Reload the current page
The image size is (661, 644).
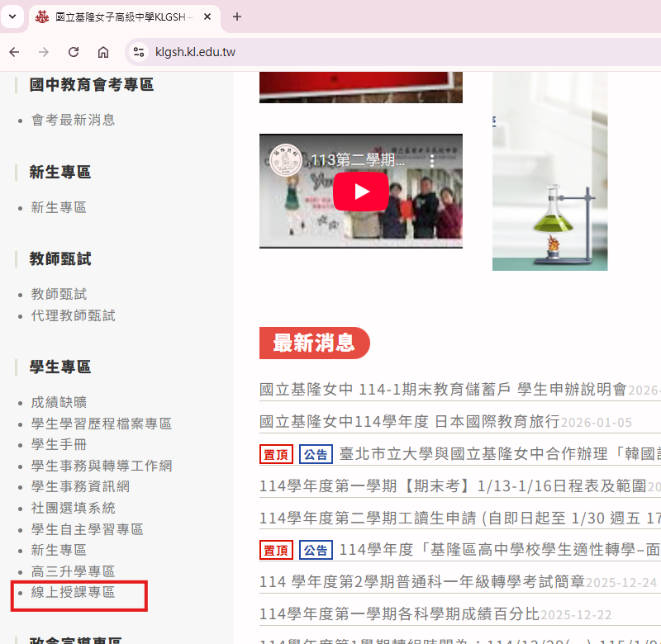coord(74,52)
